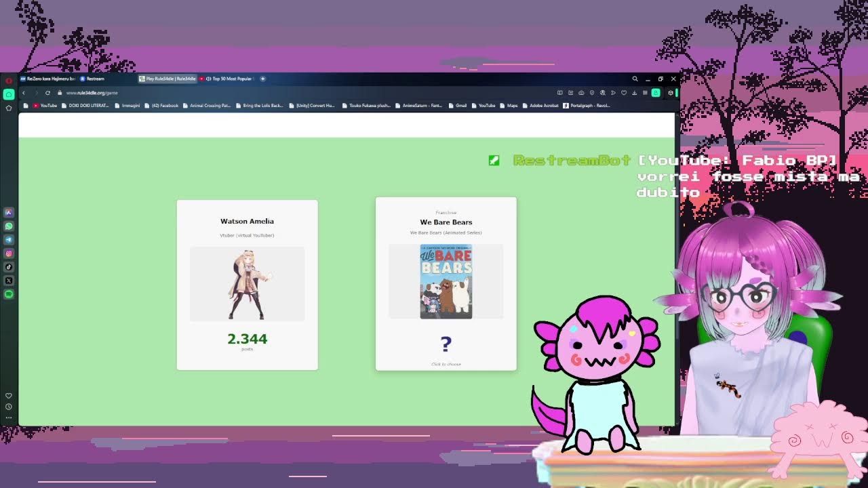This screenshot has width=868, height=488.
Task: Click the question mark on We Bare Bears card
Action: tap(446, 344)
